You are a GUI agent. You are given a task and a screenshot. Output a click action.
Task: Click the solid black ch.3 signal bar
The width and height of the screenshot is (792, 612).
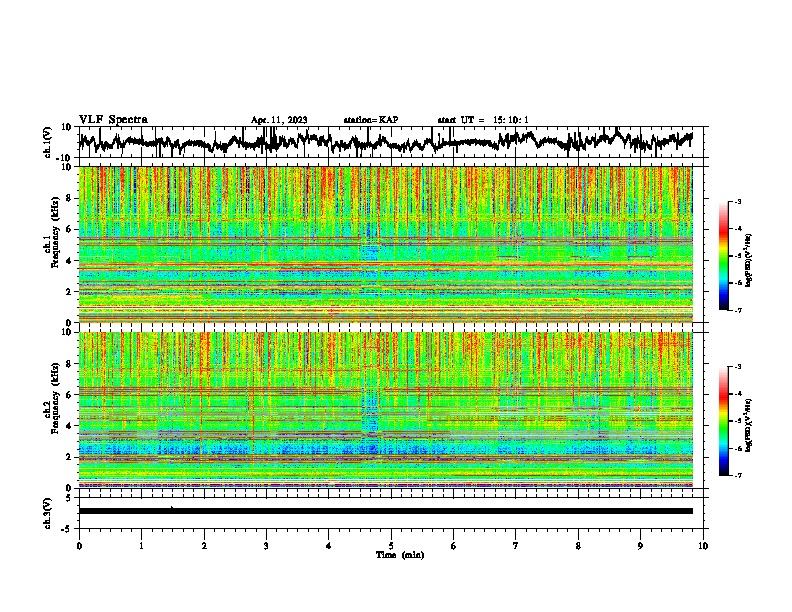point(385,511)
